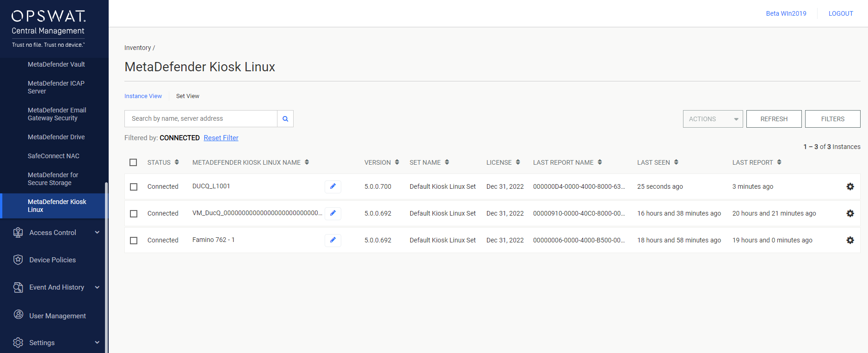Click the search magnifier icon button
The height and width of the screenshot is (353, 868).
(285, 119)
